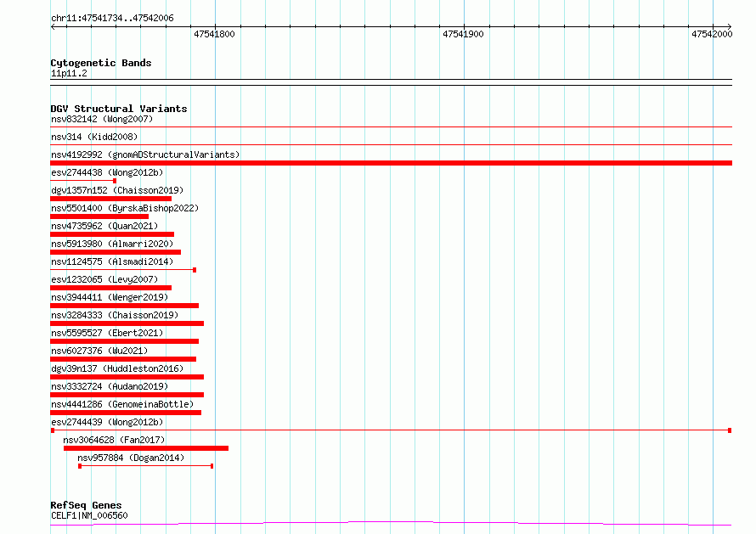Select the Cytogenetic Bands track title
The width and height of the screenshot is (756, 534).
point(101,63)
